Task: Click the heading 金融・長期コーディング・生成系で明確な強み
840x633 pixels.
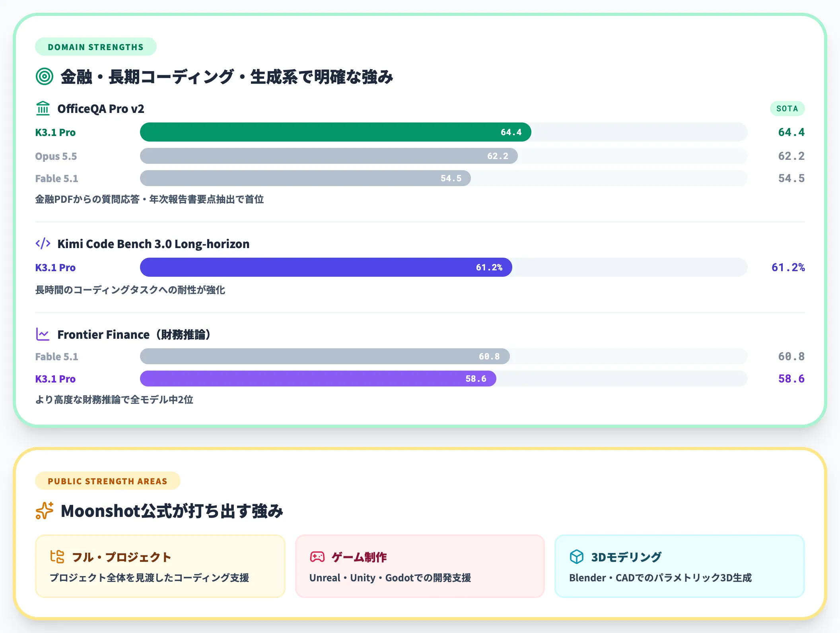Action: click(x=227, y=76)
